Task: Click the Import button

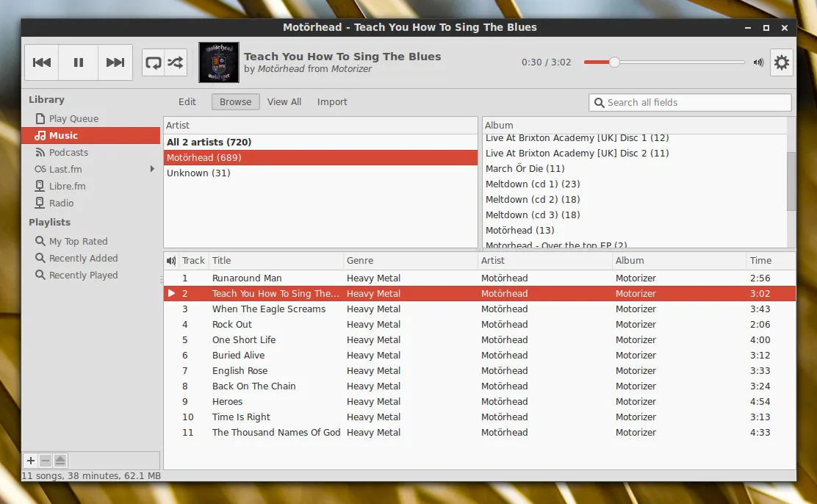Action: pos(332,101)
